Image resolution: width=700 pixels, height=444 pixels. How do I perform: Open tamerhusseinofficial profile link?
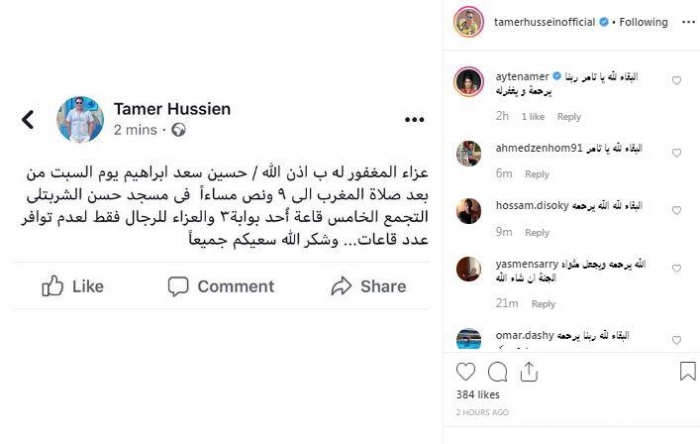tap(544, 22)
